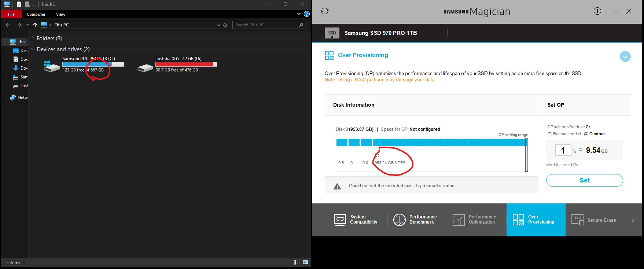Click the quick access Properties checkmark icon
The height and width of the screenshot is (269, 644).
tap(19, 4)
